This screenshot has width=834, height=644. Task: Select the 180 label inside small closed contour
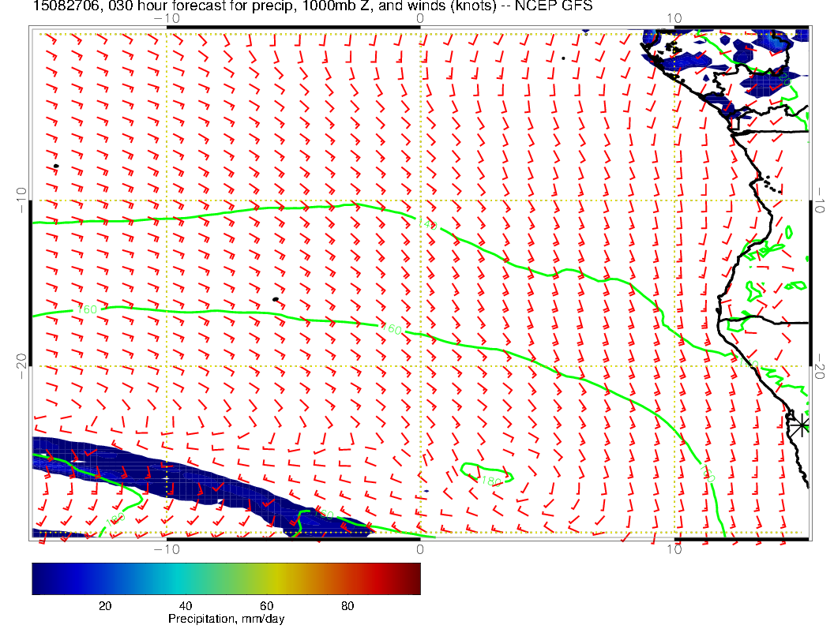click(x=491, y=480)
